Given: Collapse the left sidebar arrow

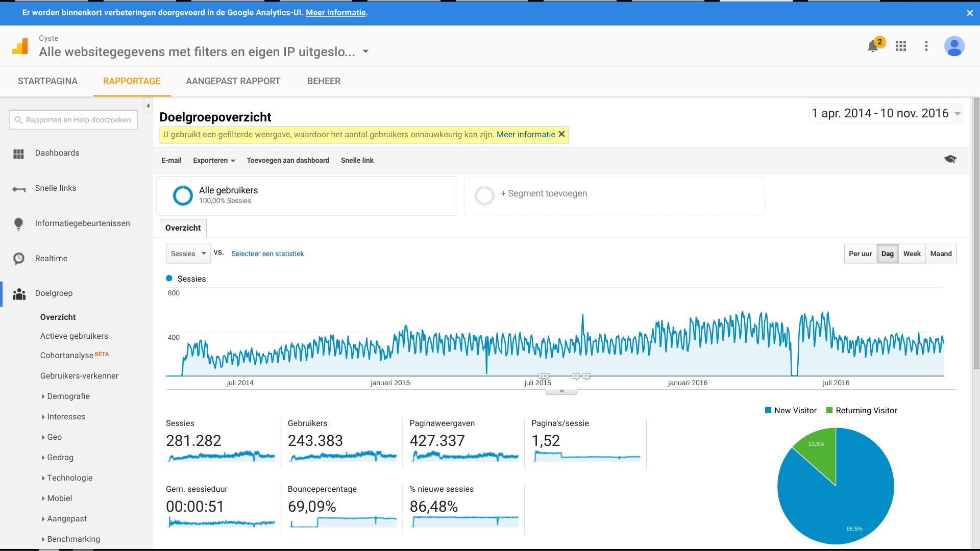Looking at the screenshot, I should coord(148,106).
